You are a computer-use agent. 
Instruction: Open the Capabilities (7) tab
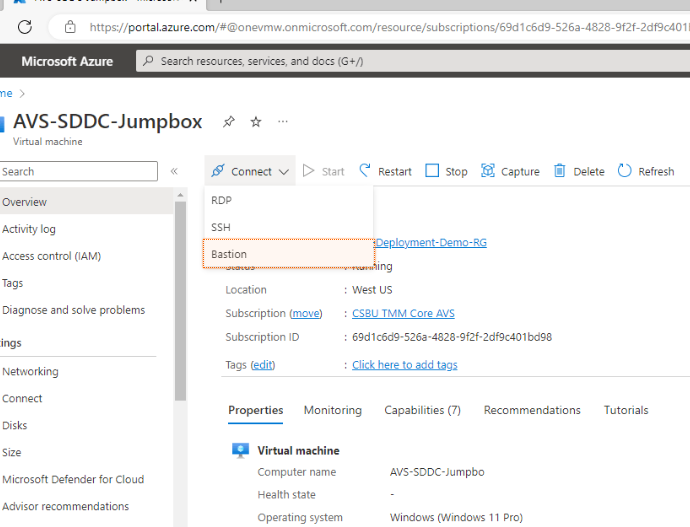[x=422, y=410]
